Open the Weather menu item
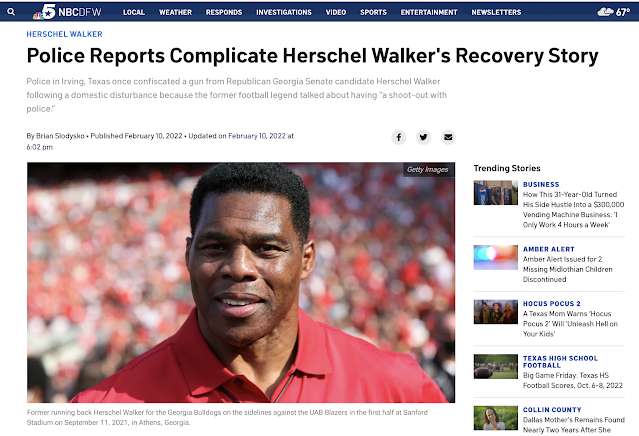This screenshot has width=639, height=436. coord(175,13)
